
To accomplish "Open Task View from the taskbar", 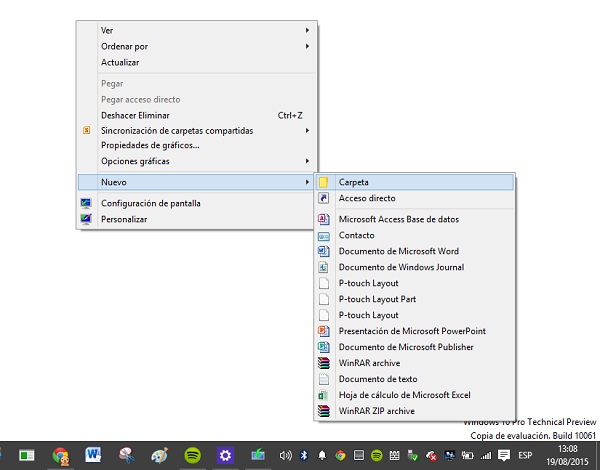I will click(27, 455).
